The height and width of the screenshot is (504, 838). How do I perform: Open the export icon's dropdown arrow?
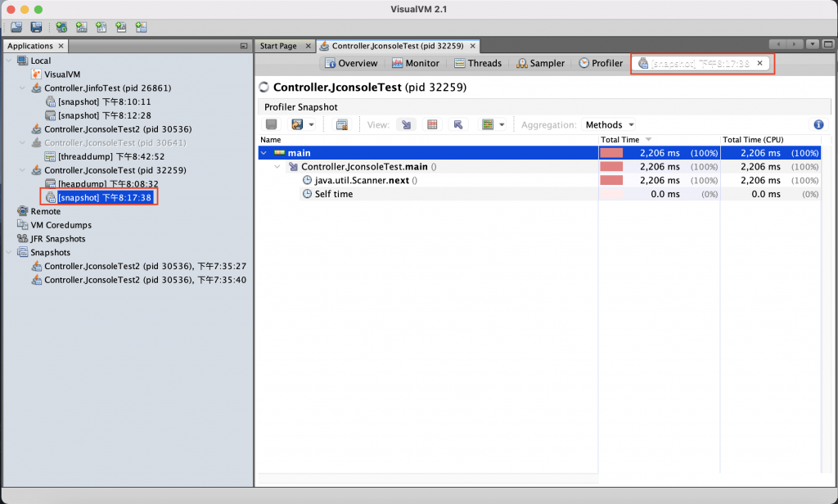pos(312,125)
